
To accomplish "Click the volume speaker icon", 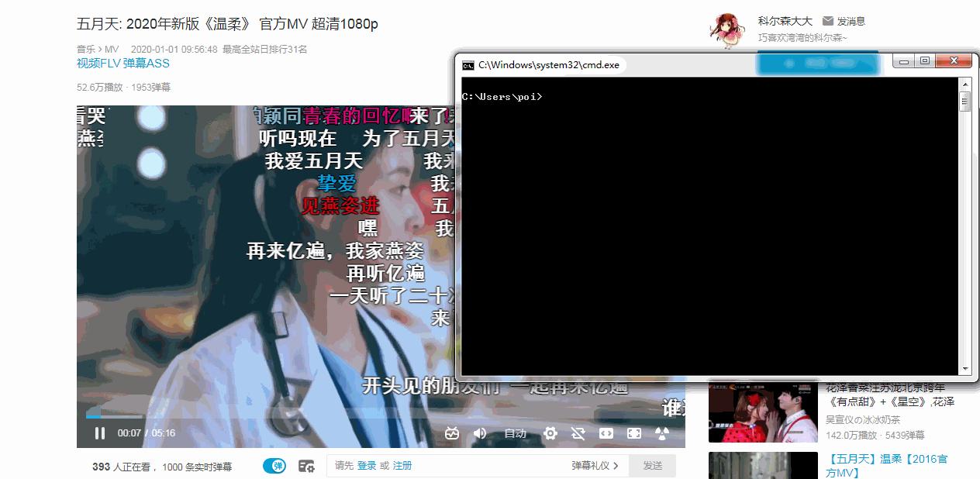I will point(479,432).
